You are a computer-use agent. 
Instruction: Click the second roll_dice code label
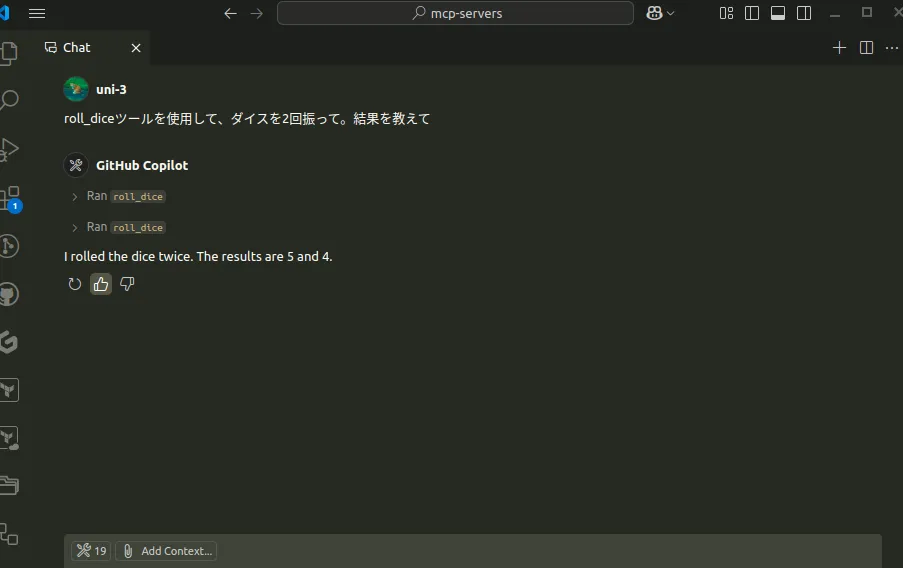(x=138, y=228)
